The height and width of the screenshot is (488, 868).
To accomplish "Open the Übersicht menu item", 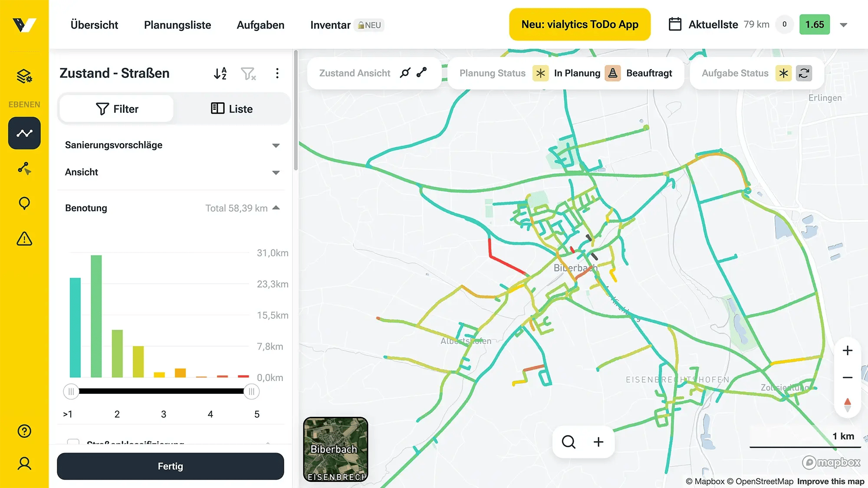I will pos(94,25).
